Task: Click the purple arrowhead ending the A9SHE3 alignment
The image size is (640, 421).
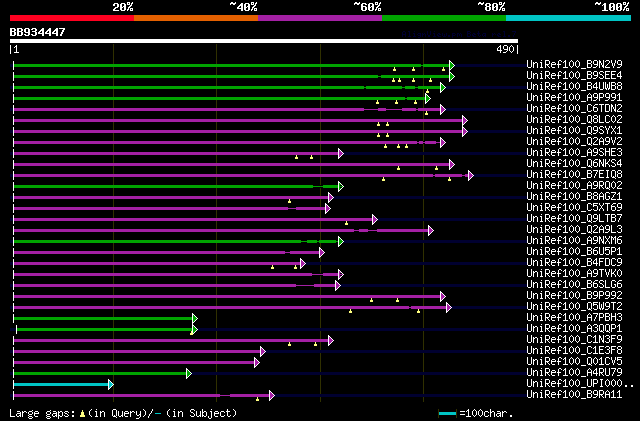Action: (341, 154)
